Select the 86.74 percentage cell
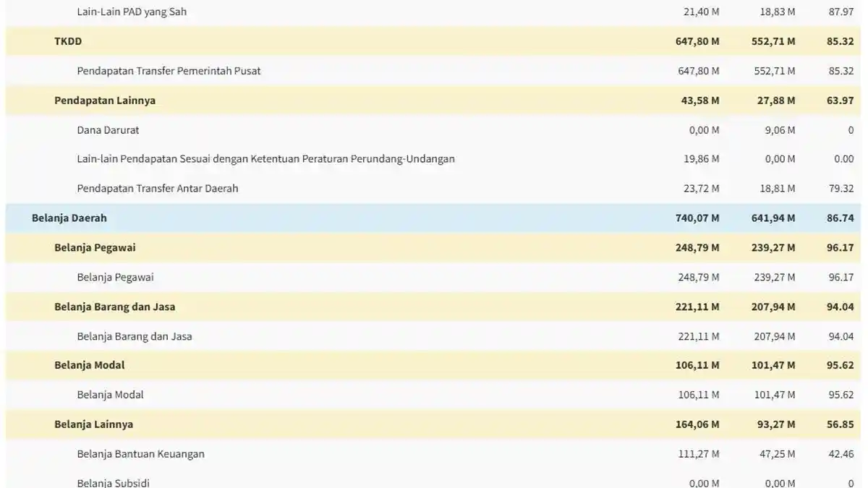 841,218
